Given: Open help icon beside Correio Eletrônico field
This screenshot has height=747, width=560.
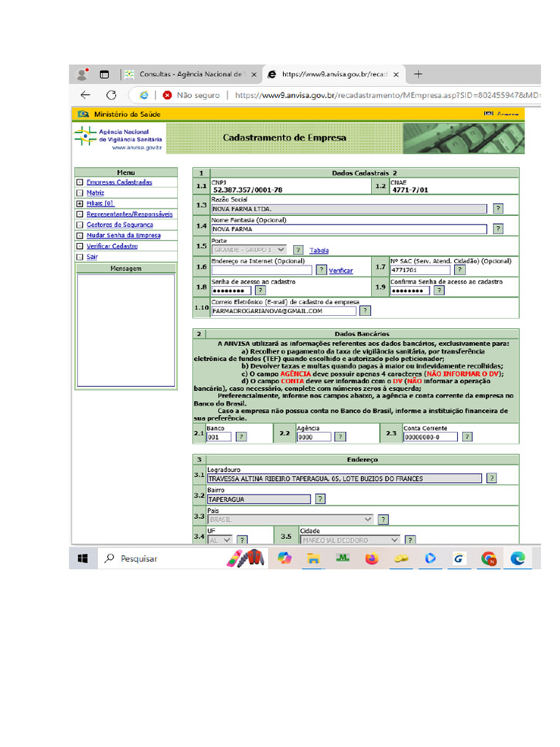Looking at the screenshot, I should (365, 311).
